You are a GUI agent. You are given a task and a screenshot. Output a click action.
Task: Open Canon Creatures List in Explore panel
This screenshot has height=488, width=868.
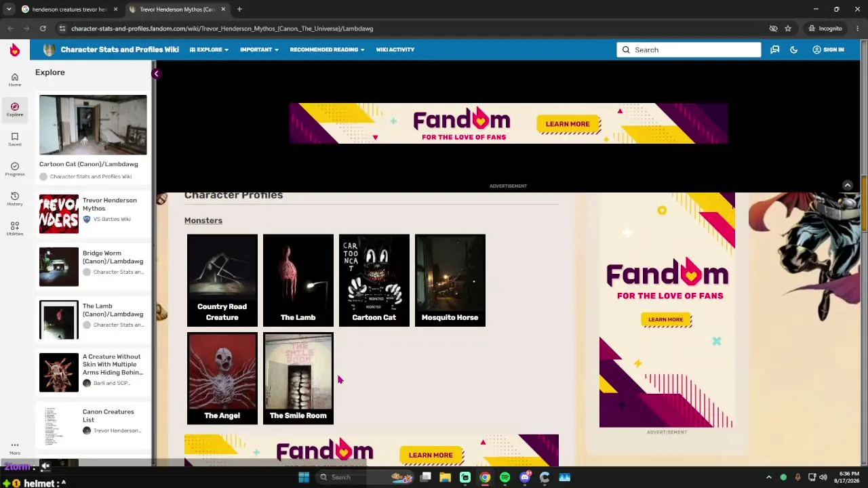[92, 425]
